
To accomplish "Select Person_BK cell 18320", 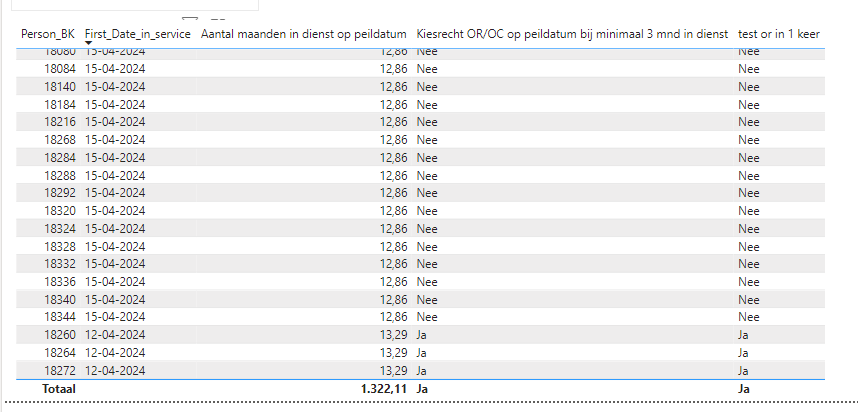I will [60, 211].
